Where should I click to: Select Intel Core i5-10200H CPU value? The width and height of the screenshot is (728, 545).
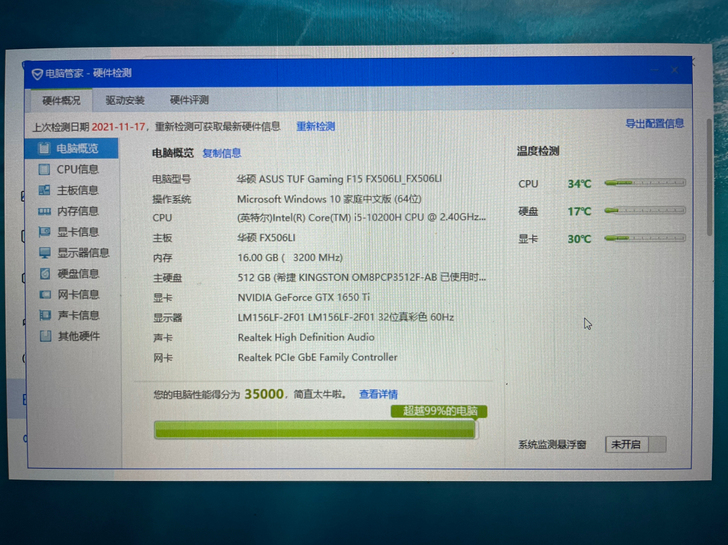coord(361,217)
